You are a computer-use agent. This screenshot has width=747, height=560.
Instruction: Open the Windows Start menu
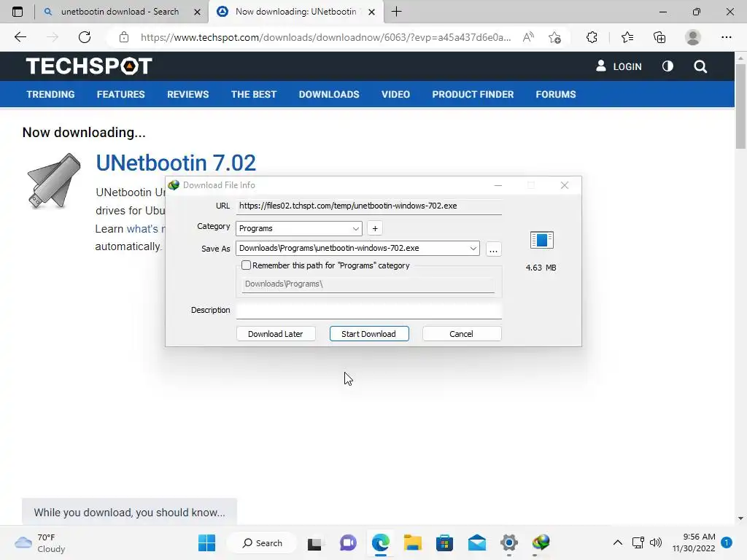pyautogui.click(x=206, y=542)
